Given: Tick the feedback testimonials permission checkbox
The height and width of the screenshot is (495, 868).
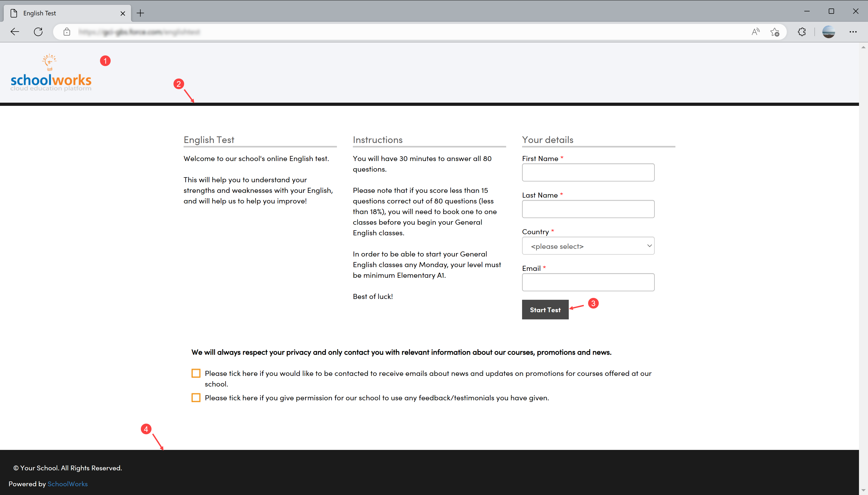Looking at the screenshot, I should 196,398.
